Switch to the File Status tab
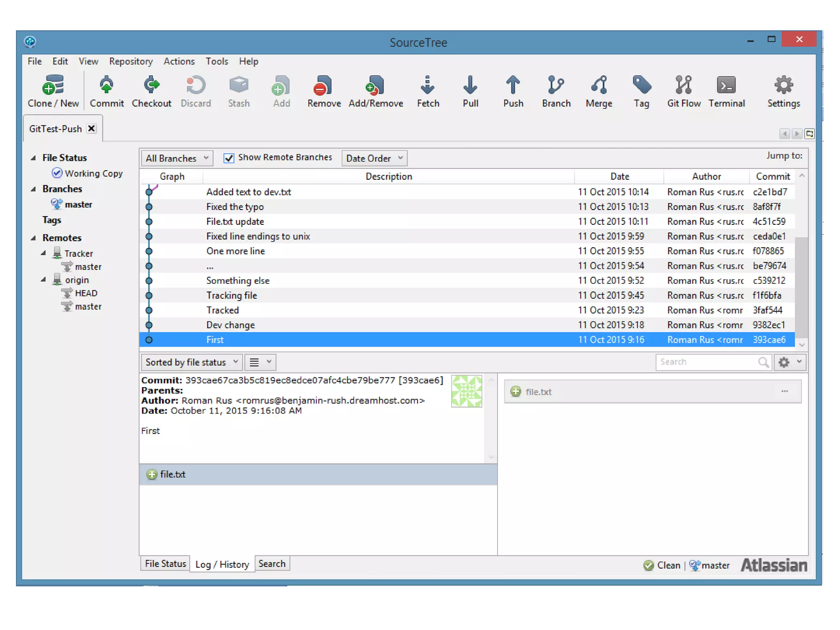 pyautogui.click(x=165, y=564)
